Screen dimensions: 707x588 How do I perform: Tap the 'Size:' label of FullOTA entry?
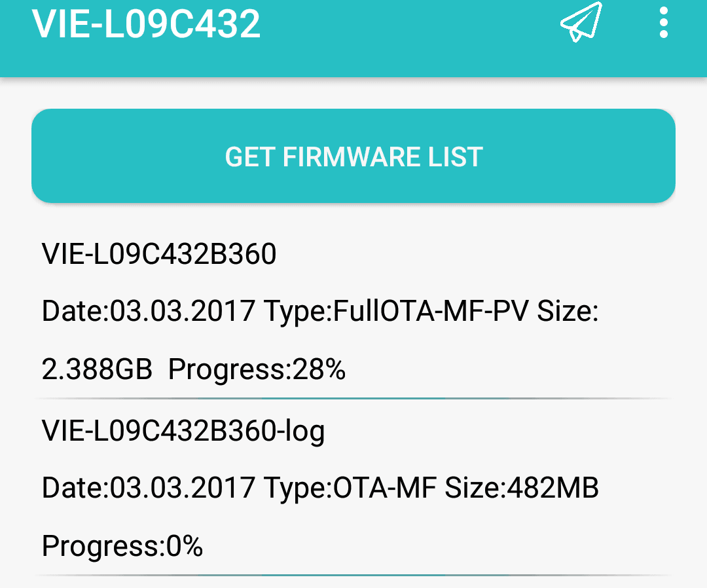(x=568, y=311)
